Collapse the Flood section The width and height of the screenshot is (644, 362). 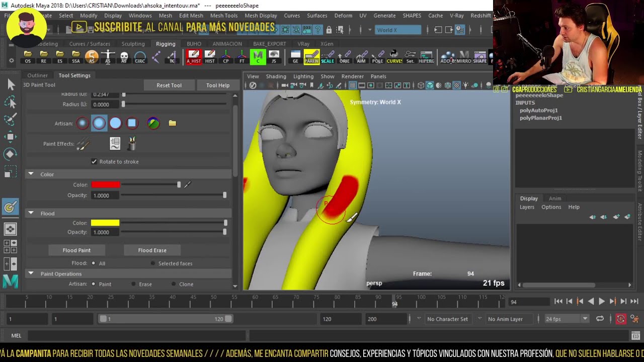tap(31, 213)
